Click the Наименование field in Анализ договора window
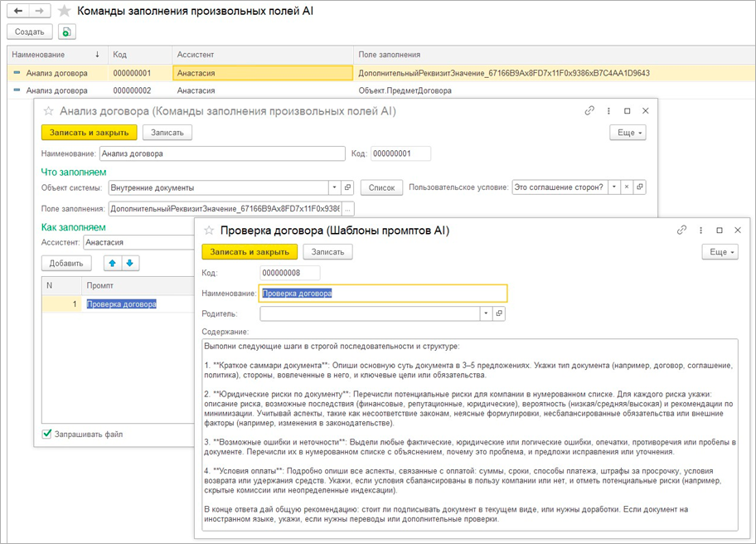Screen dimensions: 756x544 tap(222, 154)
